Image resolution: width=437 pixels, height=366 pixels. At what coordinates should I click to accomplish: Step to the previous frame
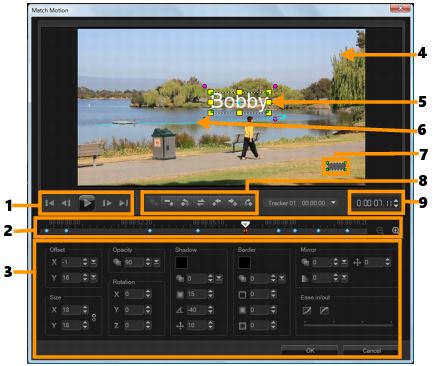pyautogui.click(x=66, y=203)
